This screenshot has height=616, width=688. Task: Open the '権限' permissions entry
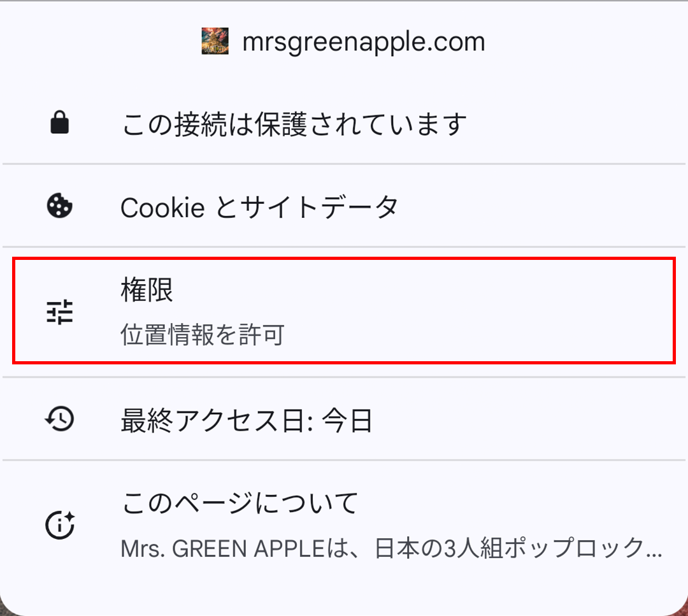(147, 291)
